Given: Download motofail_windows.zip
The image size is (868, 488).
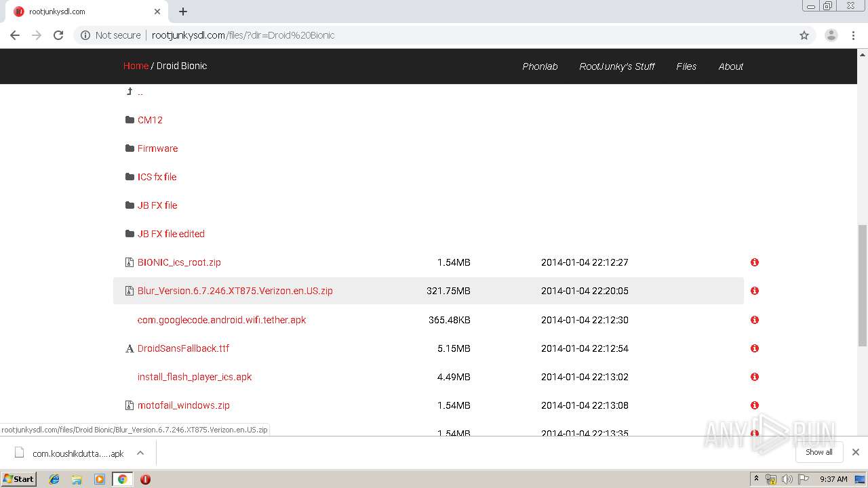Looking at the screenshot, I should tap(183, 405).
